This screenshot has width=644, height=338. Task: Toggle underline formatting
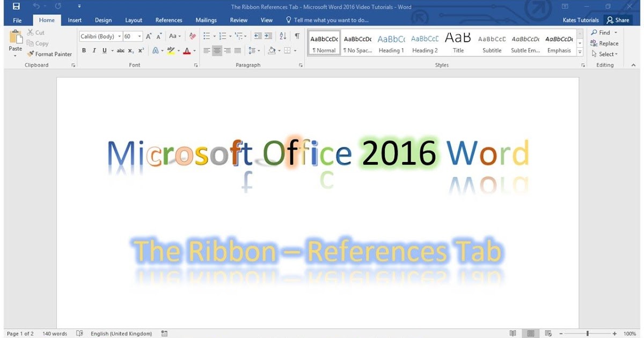click(x=104, y=50)
